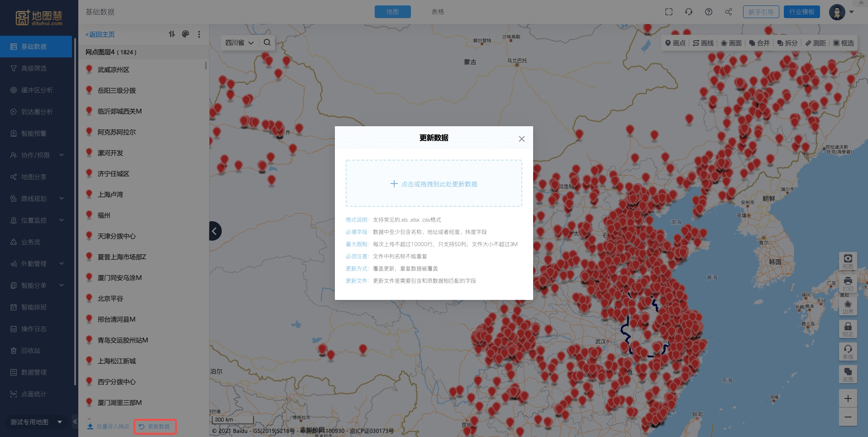Image resolution: width=868 pixels, height=437 pixels.
Task: Click the map search magnifier icon
Action: click(267, 43)
